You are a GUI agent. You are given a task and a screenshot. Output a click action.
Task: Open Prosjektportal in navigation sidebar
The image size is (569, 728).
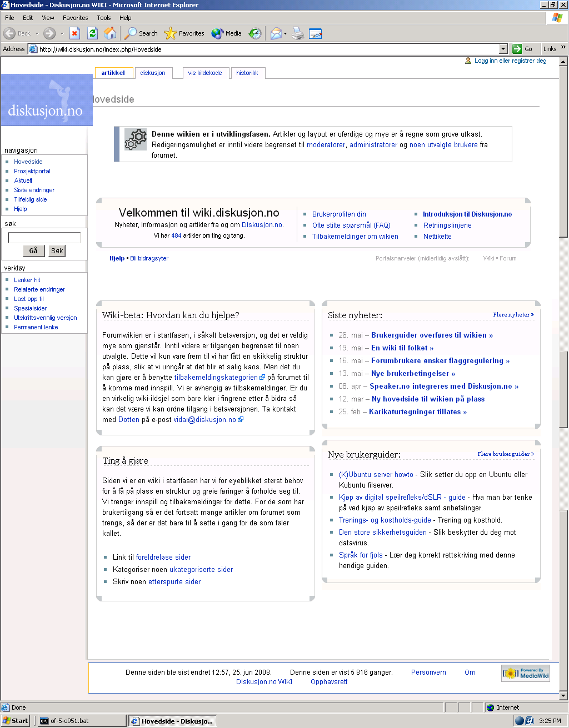click(x=32, y=171)
